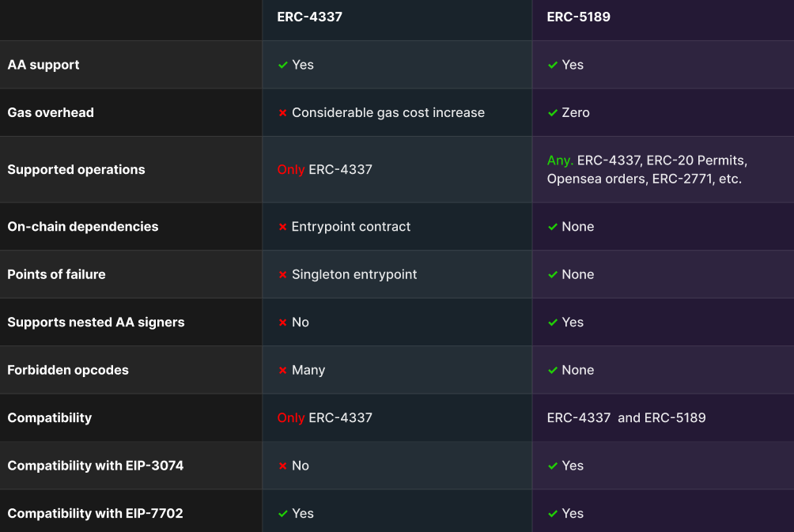Click green checkmark in EIP-3074 Yes cell
This screenshot has height=532, width=794.
tap(553, 466)
